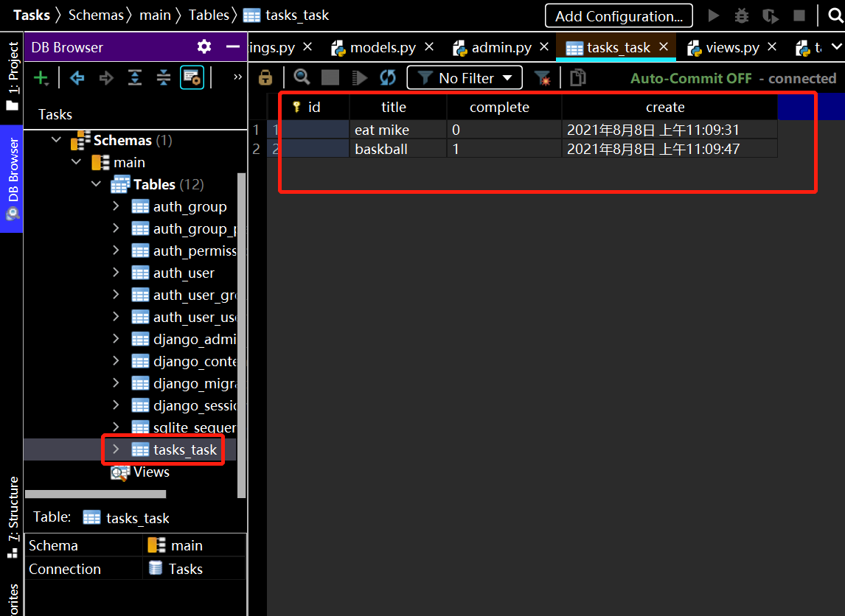Close the views.py tab
This screenshot has width=845, height=616.
click(772, 47)
